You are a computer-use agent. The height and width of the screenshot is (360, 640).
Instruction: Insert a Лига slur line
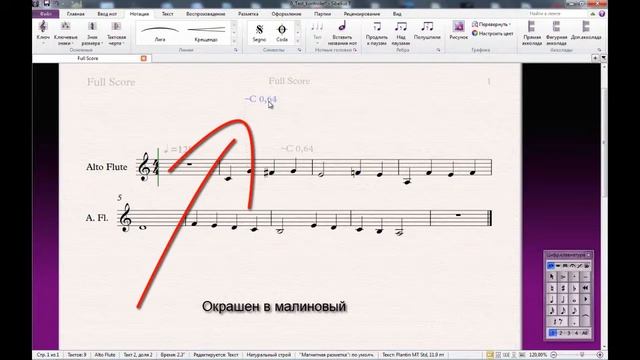[x=160, y=33]
